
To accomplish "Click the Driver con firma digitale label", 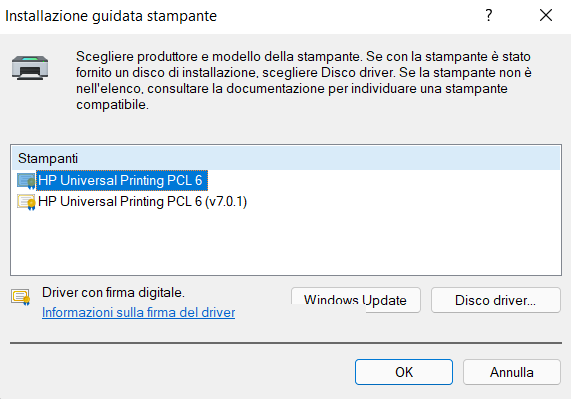I will coord(113,292).
